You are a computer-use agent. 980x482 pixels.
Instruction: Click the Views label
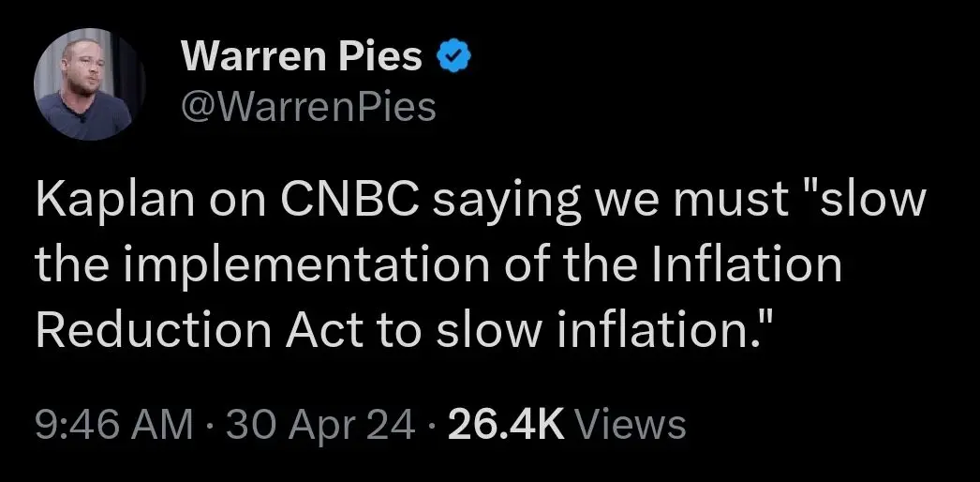pyautogui.click(x=629, y=426)
